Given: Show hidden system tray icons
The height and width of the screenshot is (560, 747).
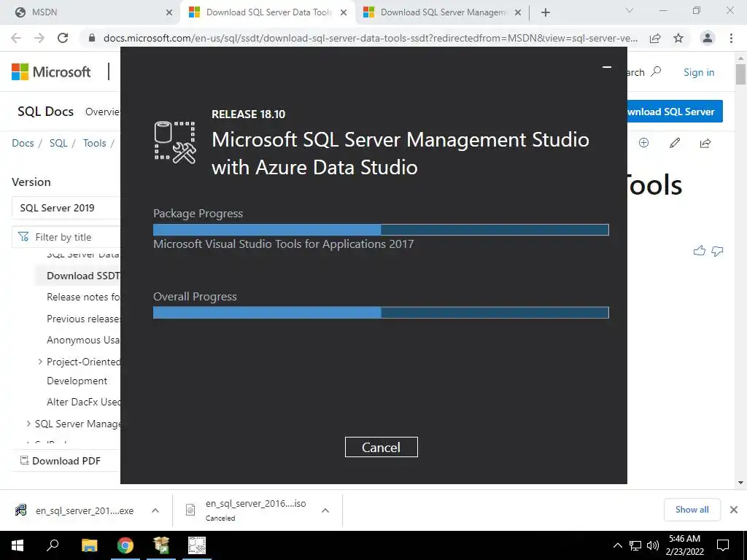Looking at the screenshot, I should tap(617, 545).
